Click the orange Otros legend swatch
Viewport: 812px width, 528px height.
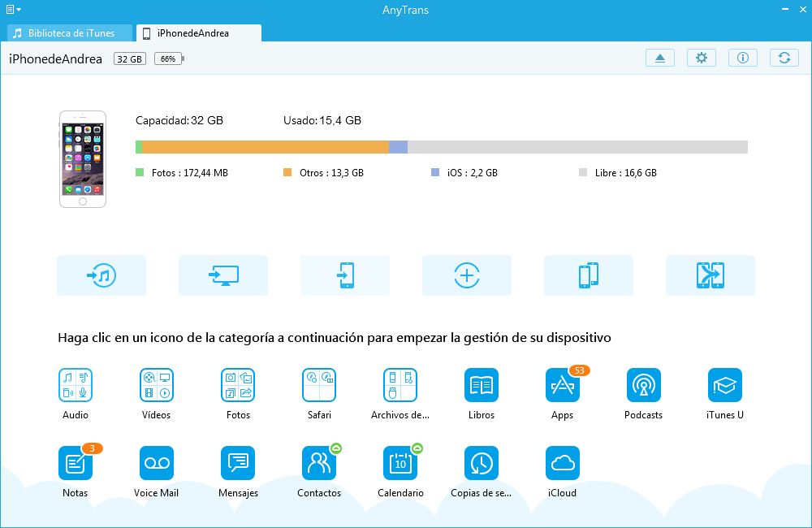(287, 172)
